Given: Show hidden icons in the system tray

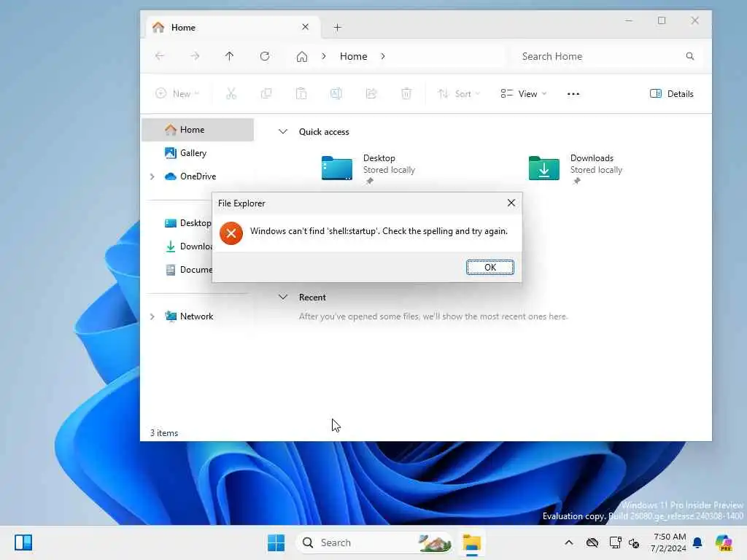Looking at the screenshot, I should coord(569,542).
